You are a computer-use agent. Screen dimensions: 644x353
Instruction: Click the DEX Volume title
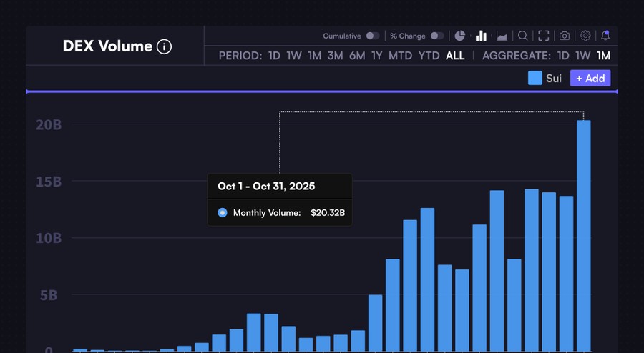tap(107, 46)
